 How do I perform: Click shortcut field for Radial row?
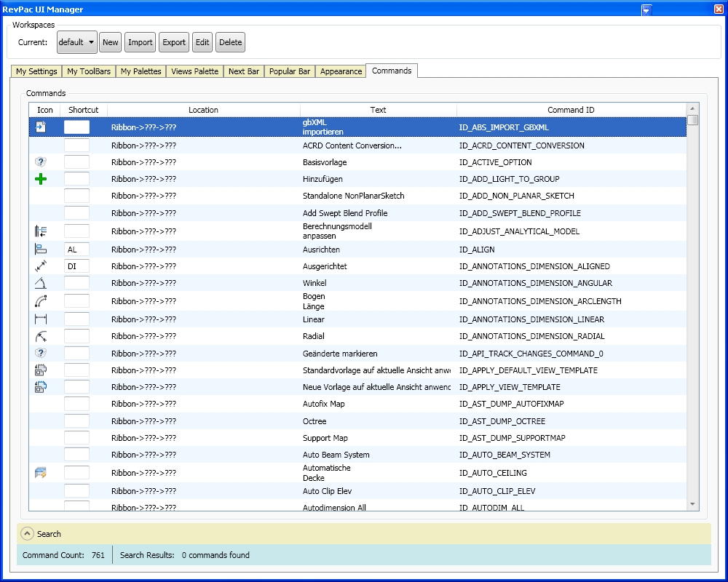point(76,336)
